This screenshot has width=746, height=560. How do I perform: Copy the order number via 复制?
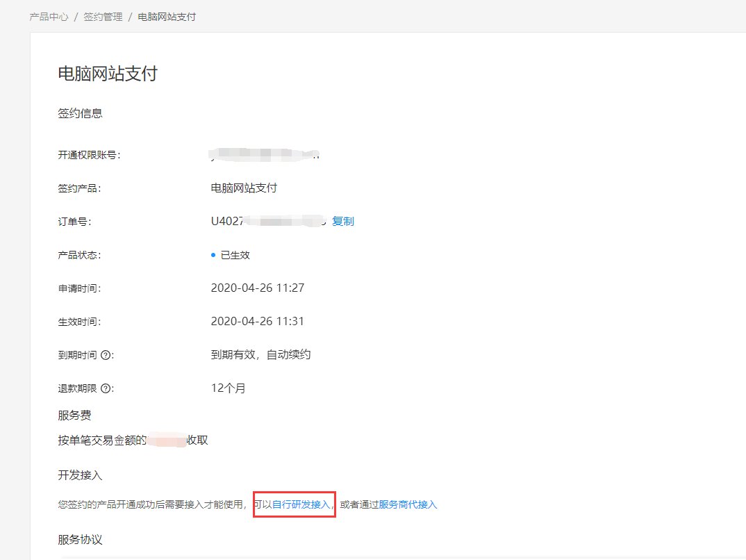tap(343, 222)
